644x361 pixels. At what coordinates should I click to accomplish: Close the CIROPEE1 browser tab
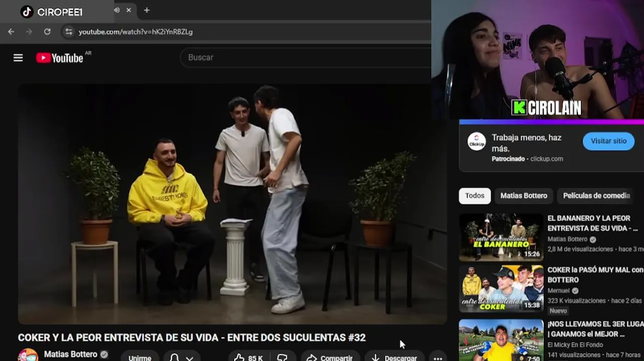[x=129, y=10]
